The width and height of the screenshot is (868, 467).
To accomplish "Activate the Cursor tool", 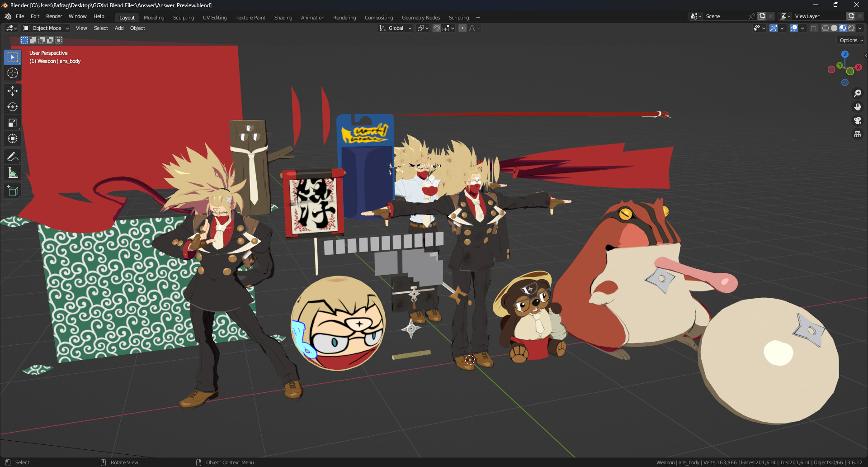I will 13,73.
